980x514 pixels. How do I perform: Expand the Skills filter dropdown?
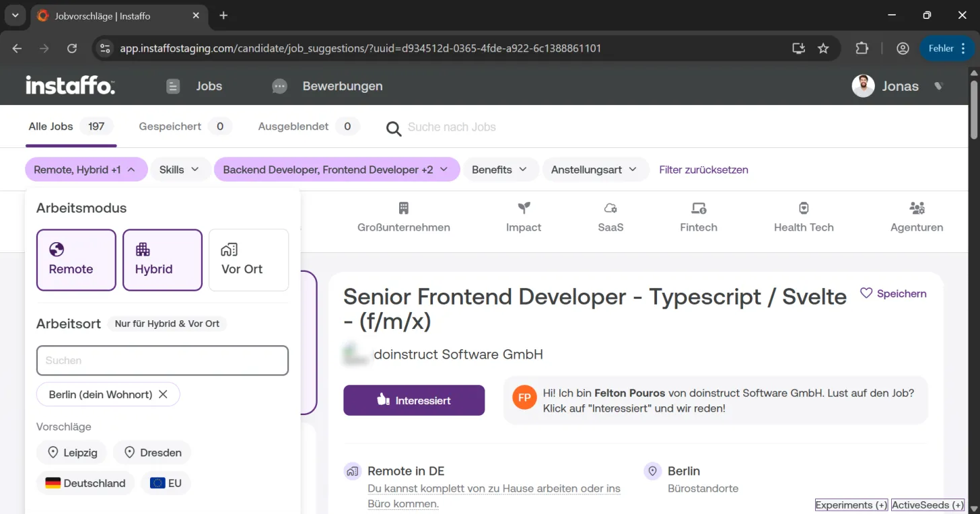(179, 170)
